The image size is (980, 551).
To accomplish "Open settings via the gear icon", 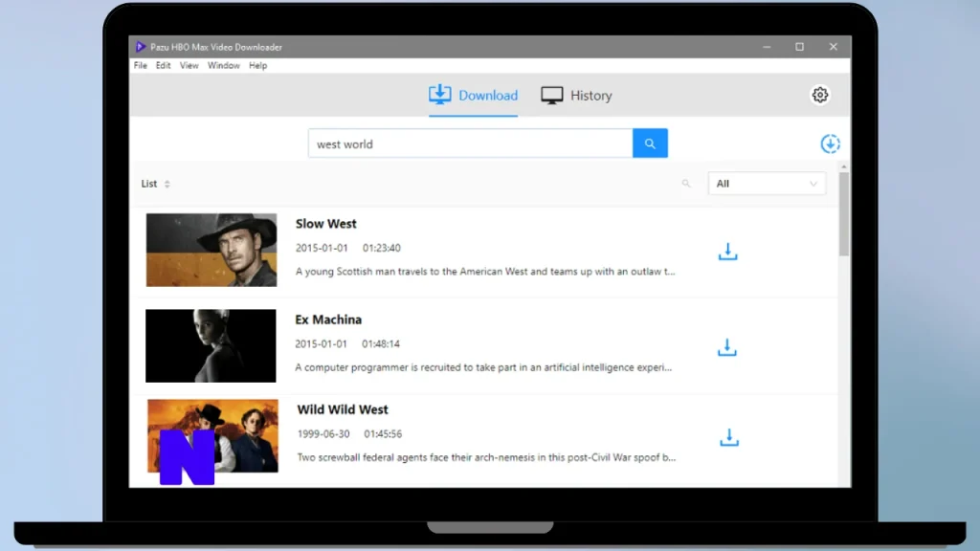I will [820, 95].
